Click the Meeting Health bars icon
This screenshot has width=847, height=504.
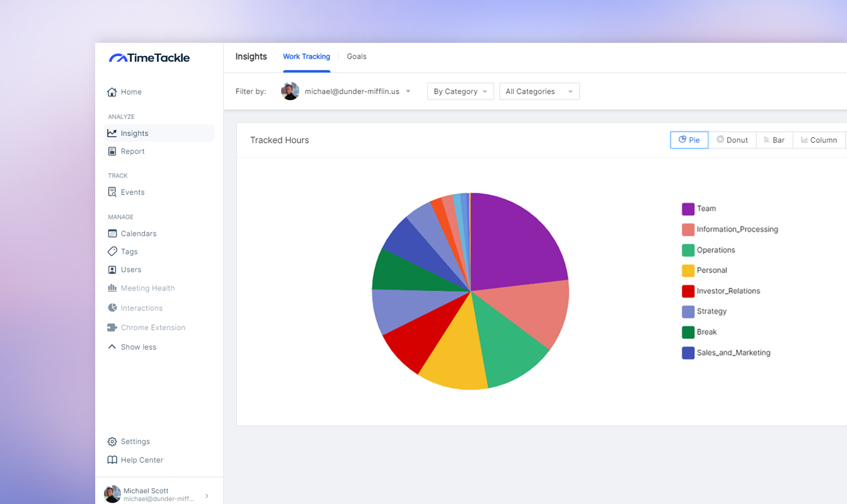pos(112,288)
